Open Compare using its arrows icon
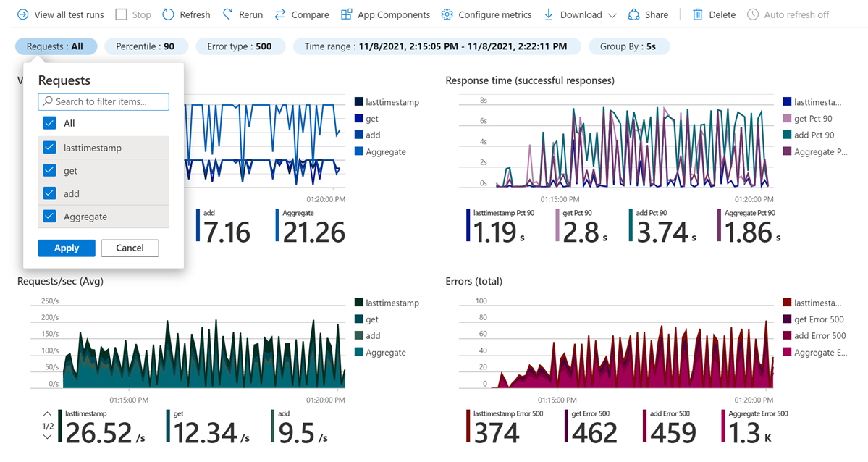868x462 pixels. tap(279, 14)
